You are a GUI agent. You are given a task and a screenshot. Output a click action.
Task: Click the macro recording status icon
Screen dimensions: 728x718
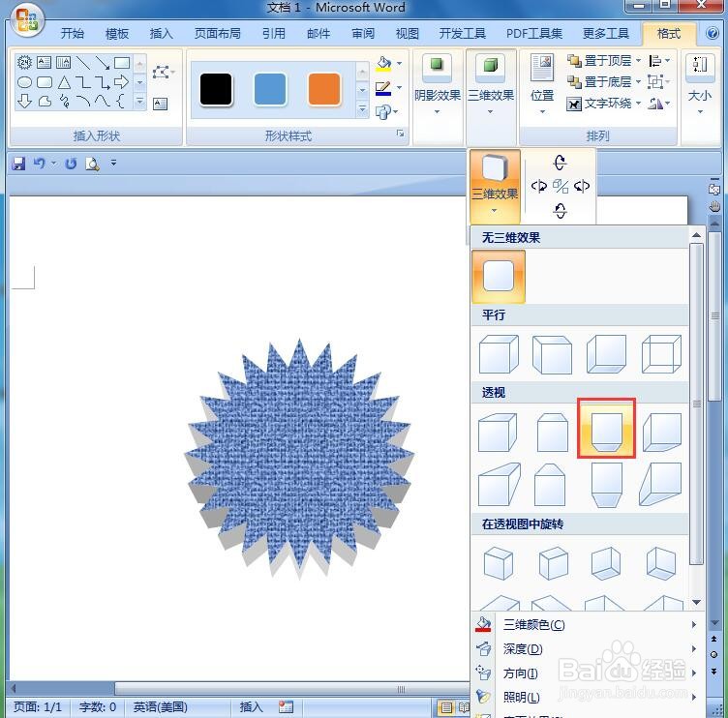coord(286,706)
